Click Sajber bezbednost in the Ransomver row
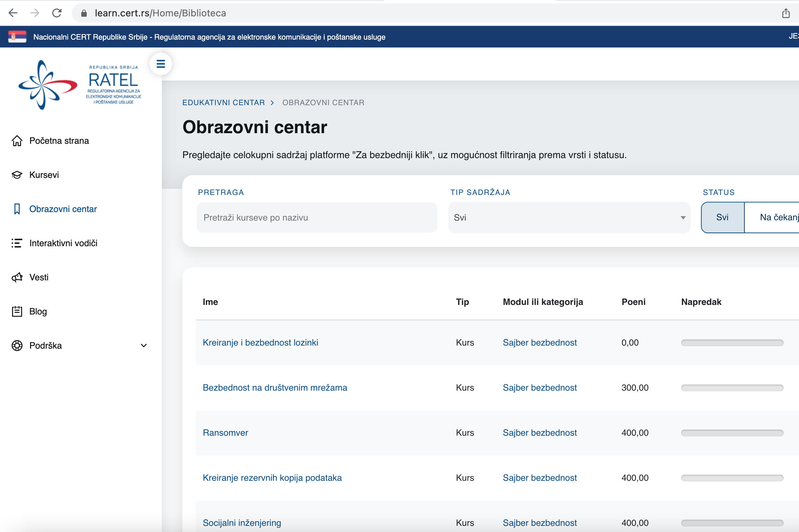799x532 pixels. [540, 433]
